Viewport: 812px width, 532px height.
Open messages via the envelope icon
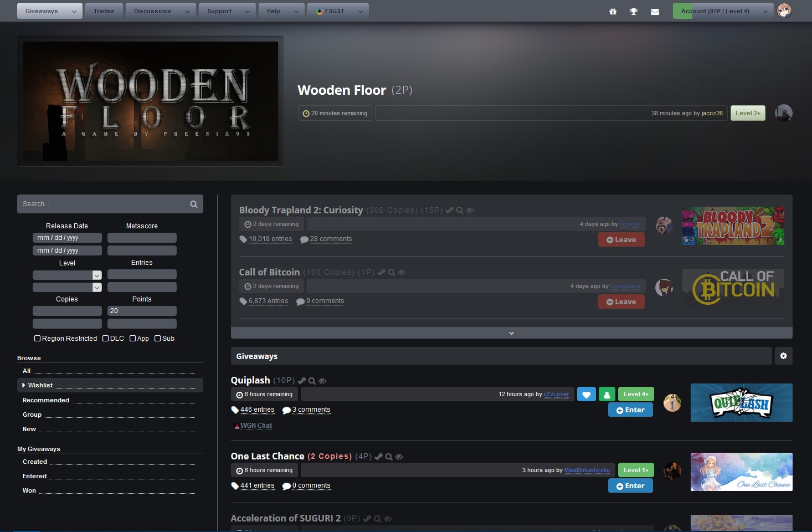click(x=655, y=11)
